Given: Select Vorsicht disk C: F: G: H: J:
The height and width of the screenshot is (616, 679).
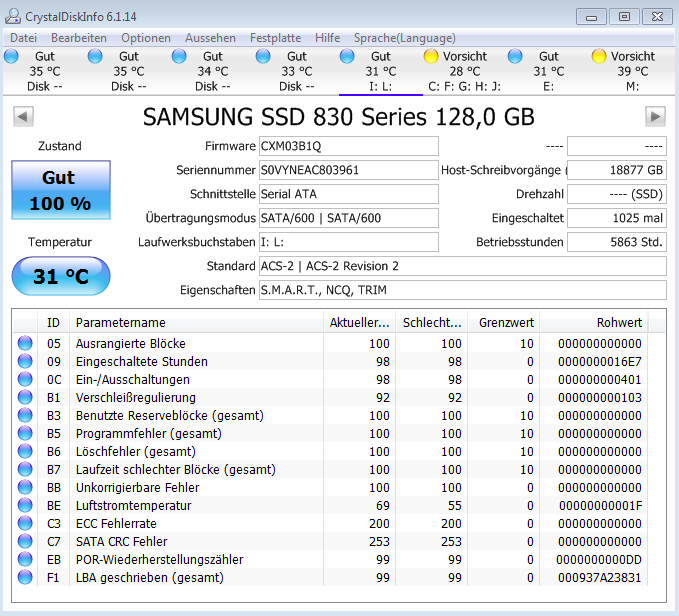Looking at the screenshot, I should [x=465, y=71].
